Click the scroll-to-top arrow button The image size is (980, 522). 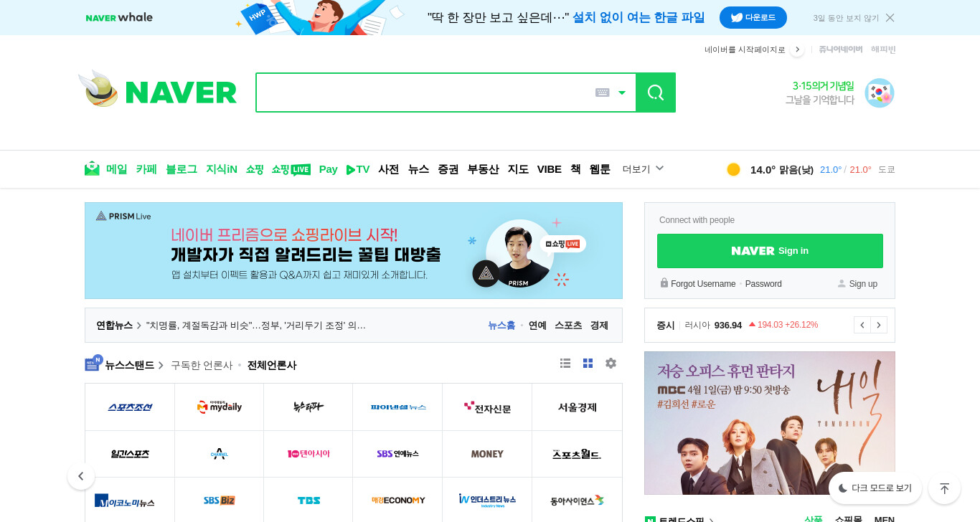coord(944,488)
